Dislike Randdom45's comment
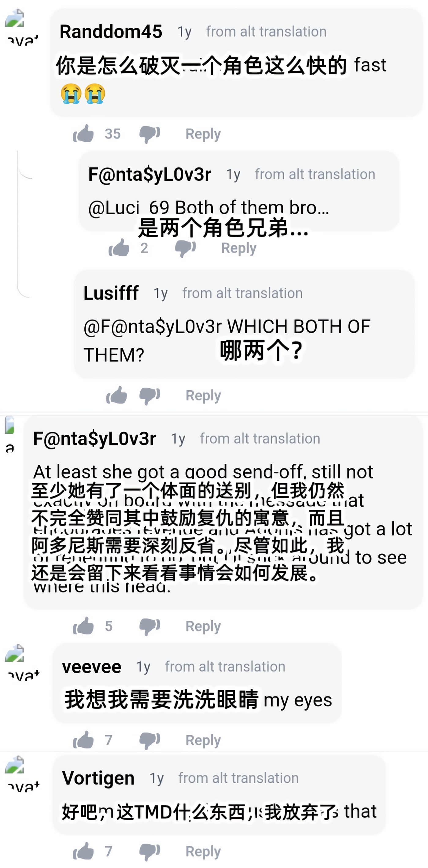428x868 pixels. 149,134
